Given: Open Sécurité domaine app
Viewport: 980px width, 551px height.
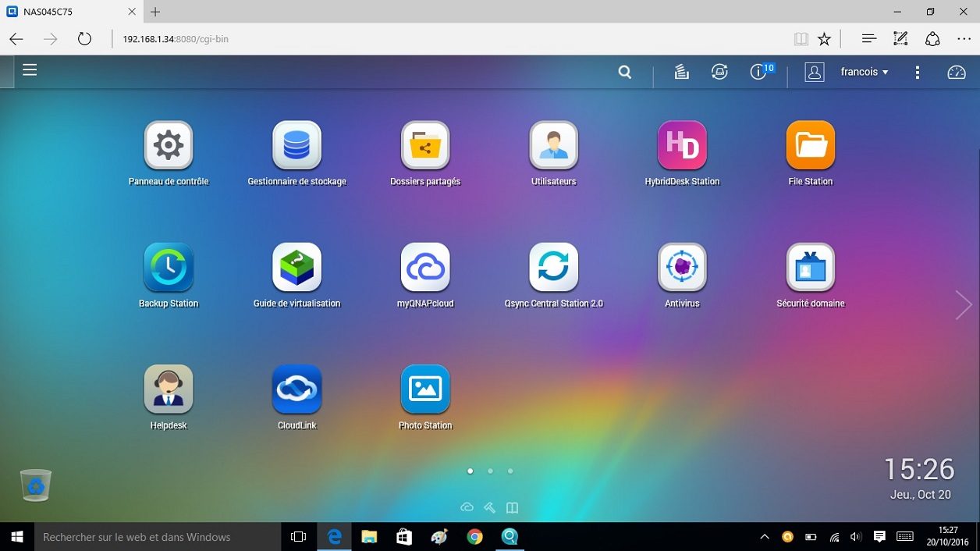Looking at the screenshot, I should coord(811,267).
